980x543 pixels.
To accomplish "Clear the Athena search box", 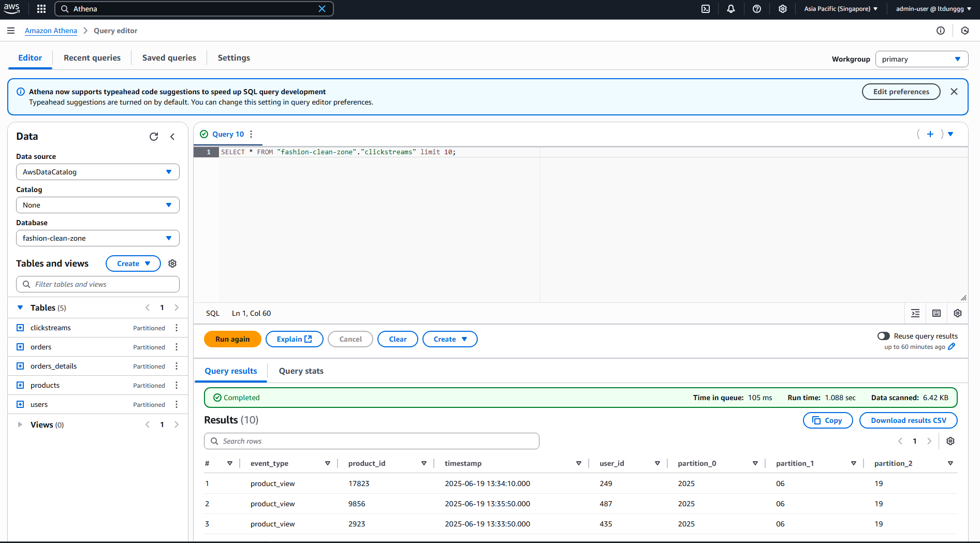I will 322,9.
